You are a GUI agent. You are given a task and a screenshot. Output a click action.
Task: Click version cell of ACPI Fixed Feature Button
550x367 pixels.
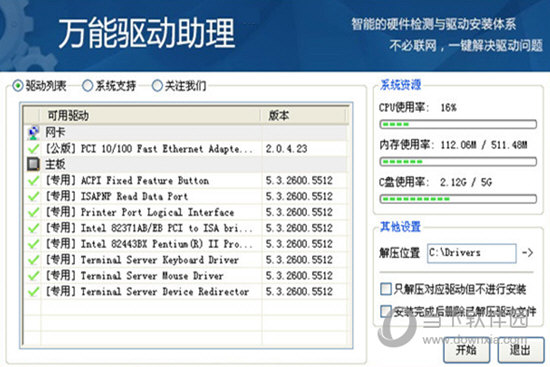(x=299, y=180)
